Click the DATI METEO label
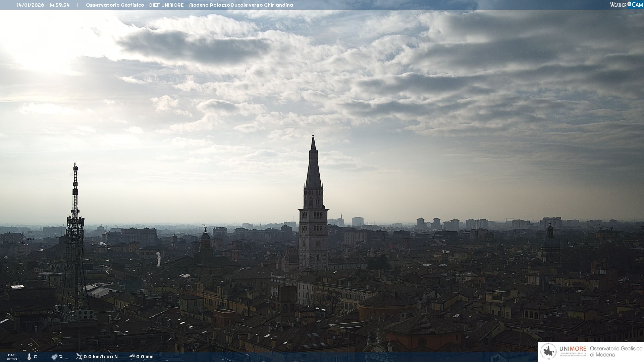644x362 pixels. (x=12, y=357)
